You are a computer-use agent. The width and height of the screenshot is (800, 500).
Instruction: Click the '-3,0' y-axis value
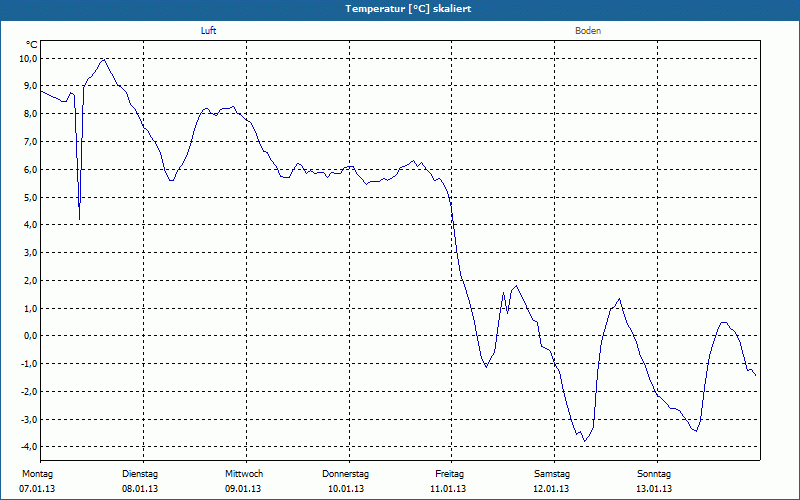(30, 419)
